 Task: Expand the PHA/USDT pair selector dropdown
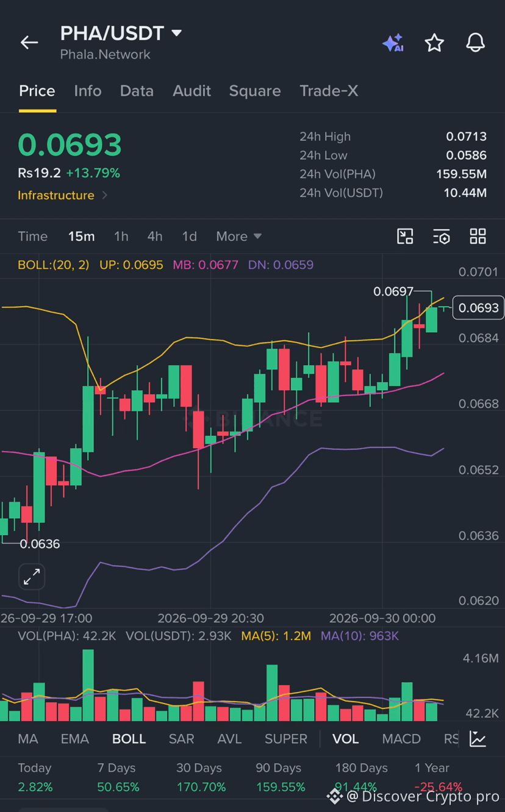click(x=177, y=33)
